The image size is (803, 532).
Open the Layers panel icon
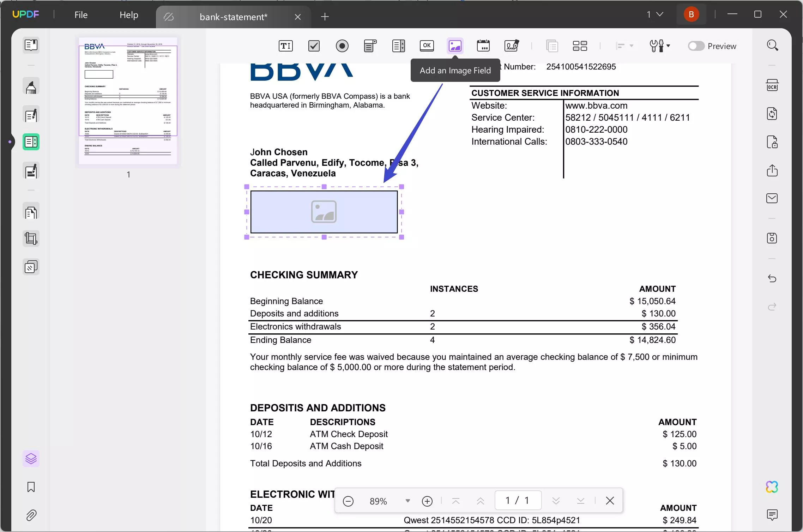click(x=31, y=459)
